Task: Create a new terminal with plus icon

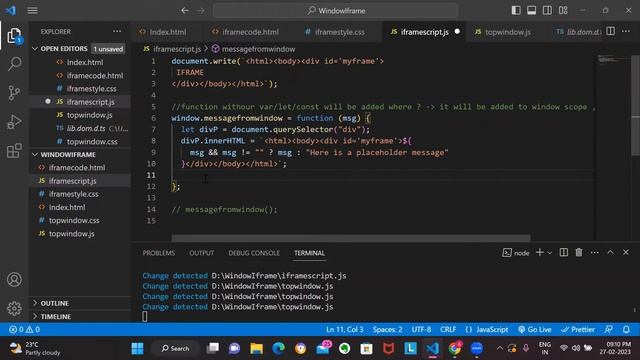Action: [x=540, y=253]
